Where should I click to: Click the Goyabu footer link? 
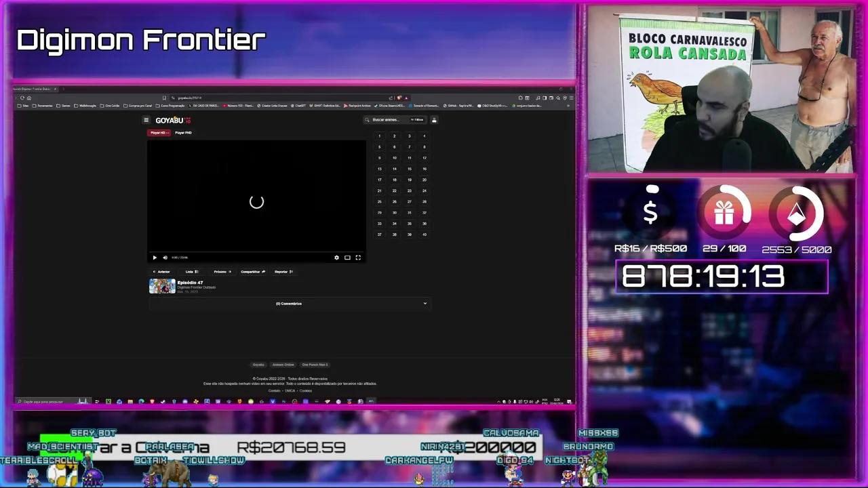pyautogui.click(x=258, y=365)
